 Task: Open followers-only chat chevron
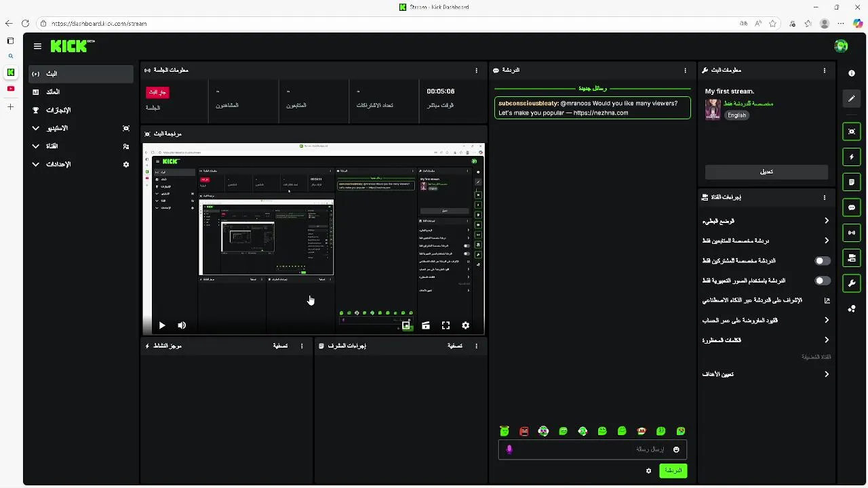(827, 241)
